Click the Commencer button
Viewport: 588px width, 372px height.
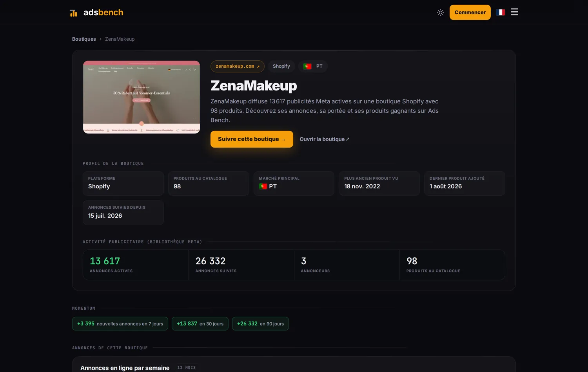pyautogui.click(x=470, y=12)
